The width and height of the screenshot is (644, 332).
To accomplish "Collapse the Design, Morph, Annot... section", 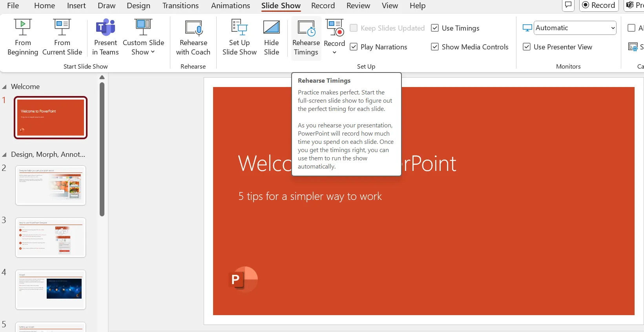I will pyautogui.click(x=4, y=154).
